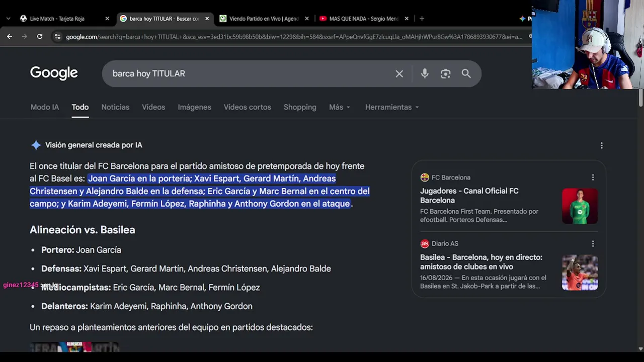
Task: Click the Portero: Joan García line
Action: [81, 250]
